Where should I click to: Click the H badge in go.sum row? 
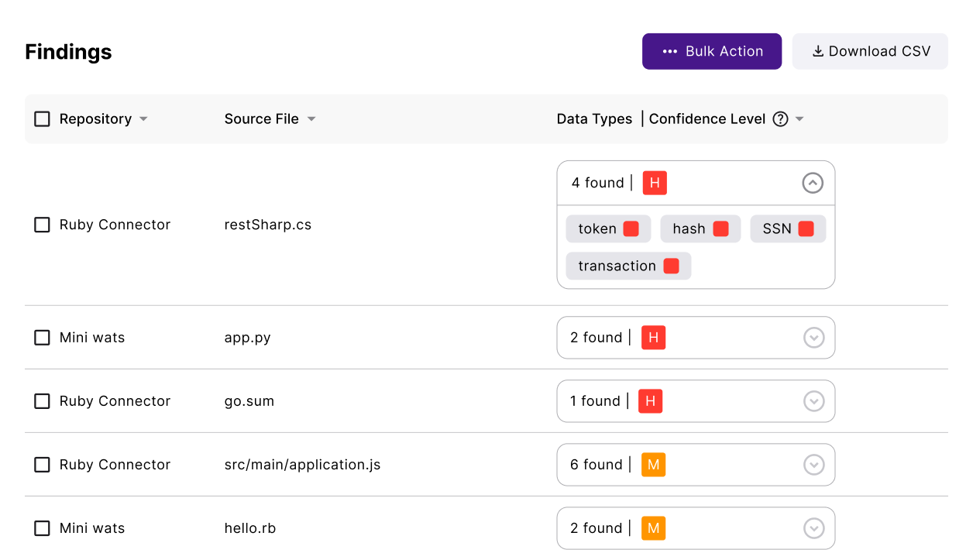pos(650,401)
